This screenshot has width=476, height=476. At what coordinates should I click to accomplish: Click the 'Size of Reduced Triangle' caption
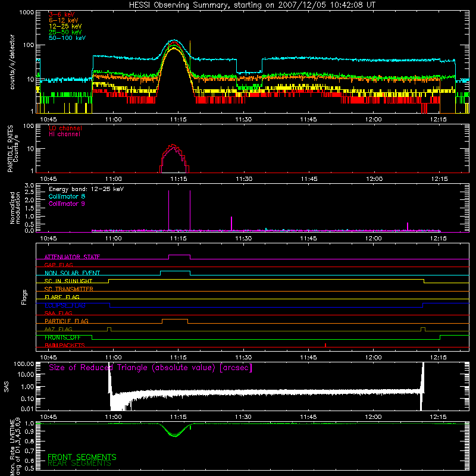[x=151, y=368]
